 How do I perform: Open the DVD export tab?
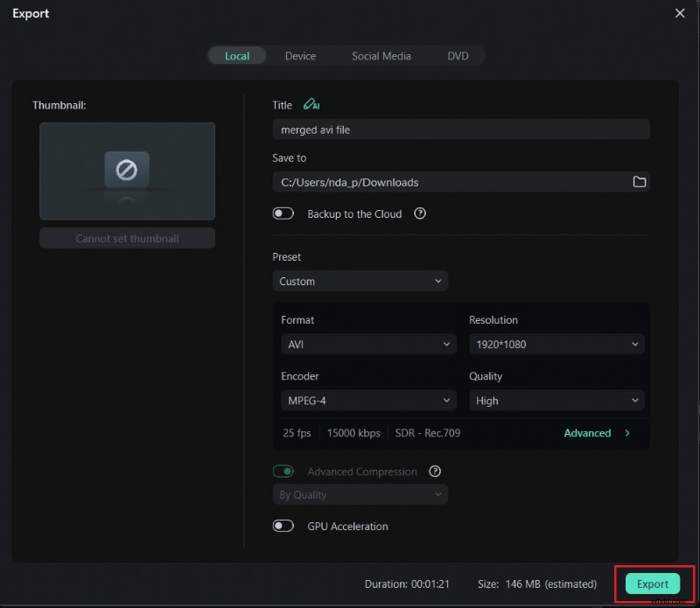[458, 55]
